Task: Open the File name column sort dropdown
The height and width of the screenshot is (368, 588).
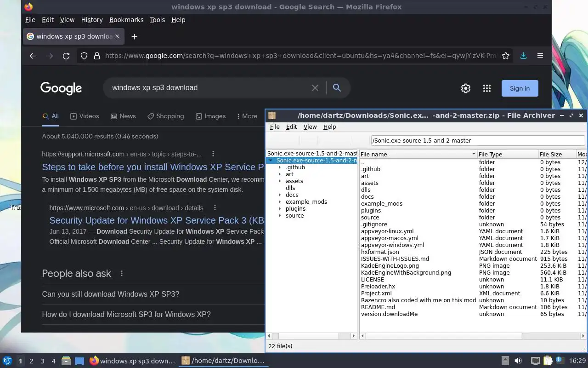Action: (474, 154)
